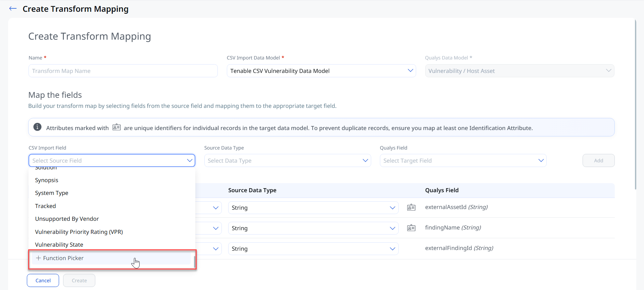Open the source field dropdown in the findingName row
The image size is (644, 290).
[x=215, y=228]
